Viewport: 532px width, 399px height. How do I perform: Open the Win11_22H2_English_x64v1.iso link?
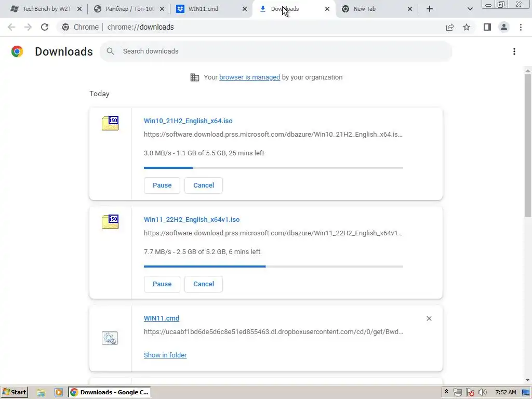tap(192, 220)
